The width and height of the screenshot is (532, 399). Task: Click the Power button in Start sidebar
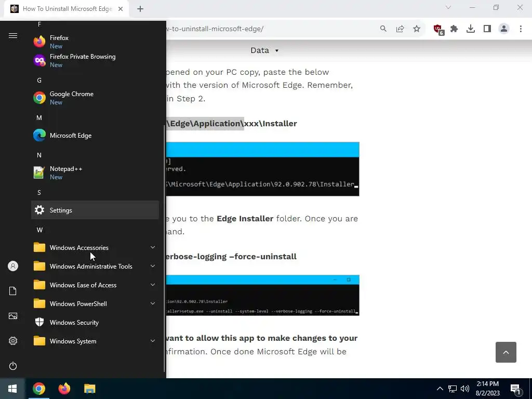pyautogui.click(x=13, y=366)
